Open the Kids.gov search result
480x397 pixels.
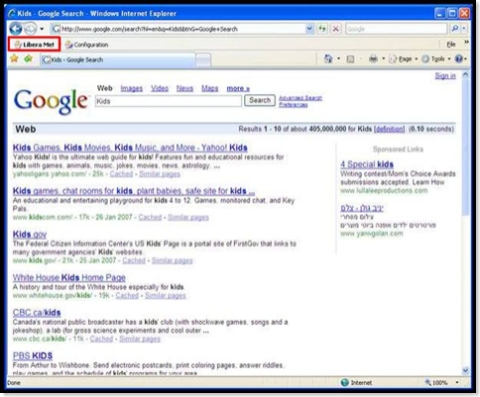click(30, 234)
